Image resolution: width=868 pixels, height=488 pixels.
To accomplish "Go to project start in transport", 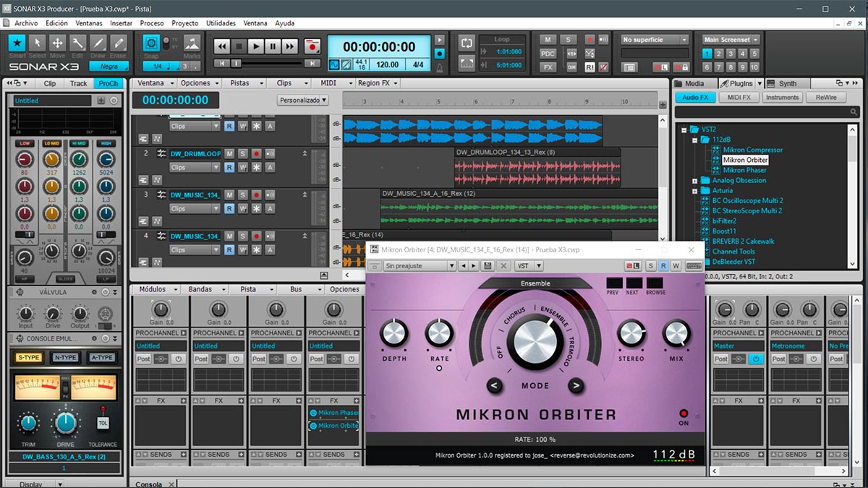I will [222, 64].
